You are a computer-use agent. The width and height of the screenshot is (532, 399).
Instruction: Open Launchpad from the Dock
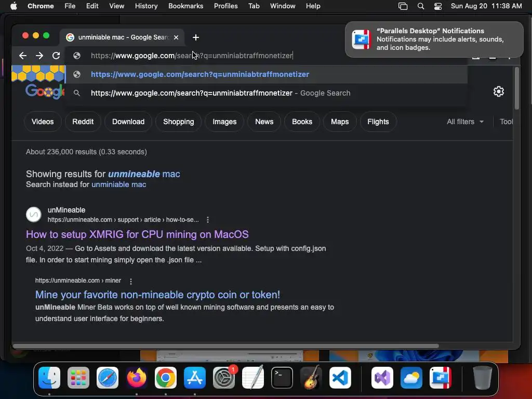point(78,378)
